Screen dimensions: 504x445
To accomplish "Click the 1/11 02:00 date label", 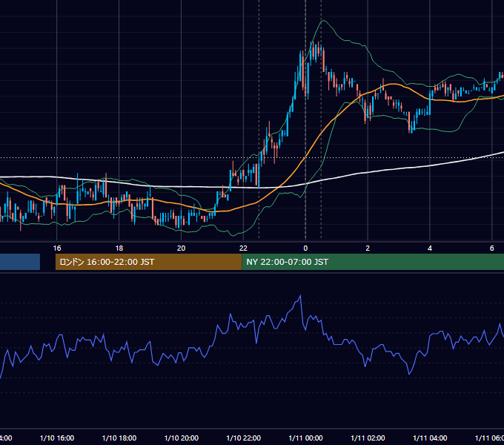I will coord(368,438).
